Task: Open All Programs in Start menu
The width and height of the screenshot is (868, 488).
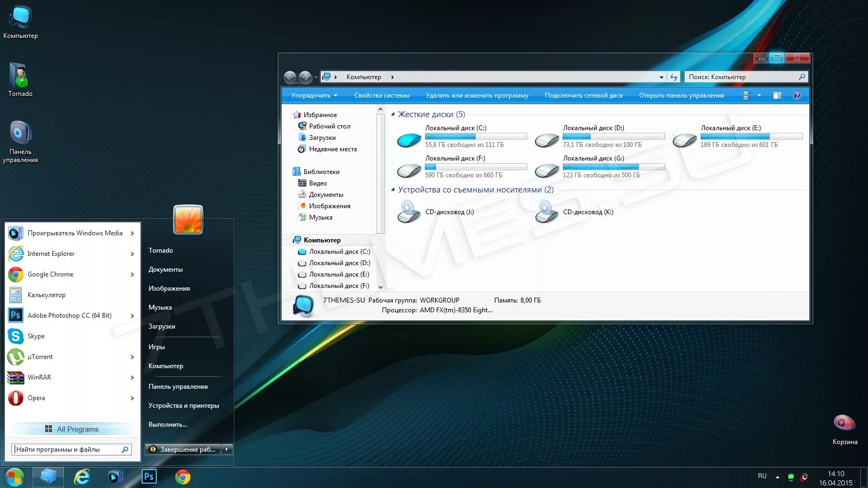Action: click(73, 429)
